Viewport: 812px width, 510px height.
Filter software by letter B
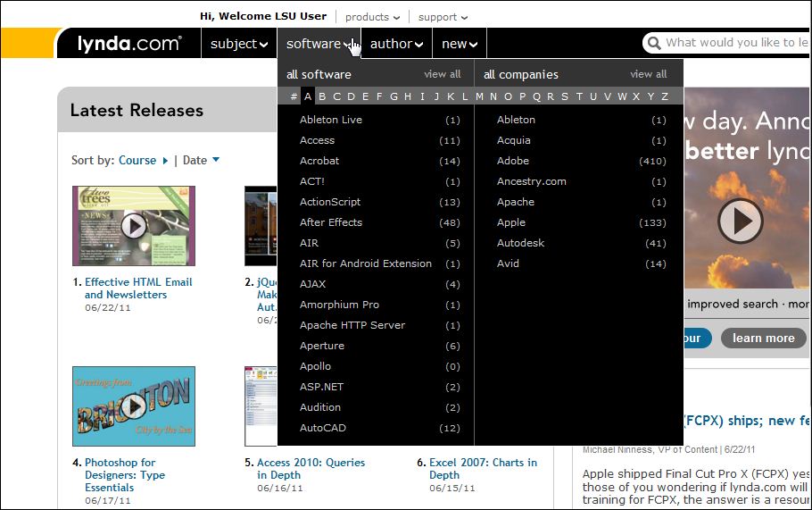[x=322, y=96]
